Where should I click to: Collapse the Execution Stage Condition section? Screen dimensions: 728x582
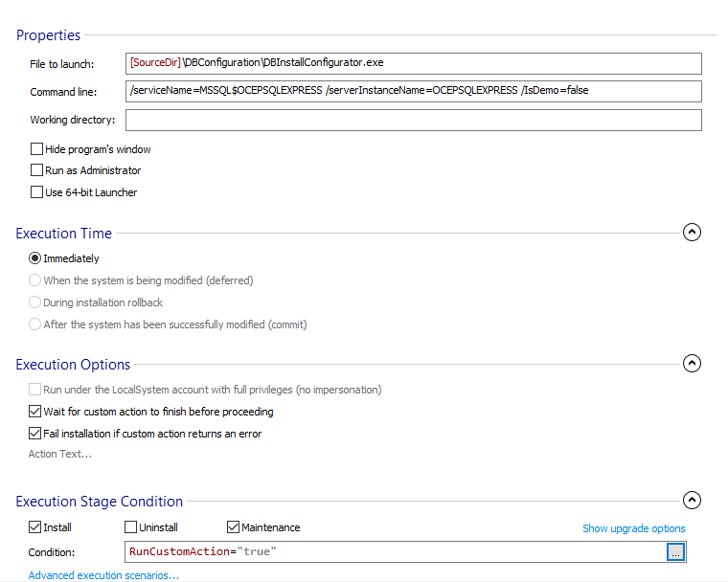click(692, 501)
